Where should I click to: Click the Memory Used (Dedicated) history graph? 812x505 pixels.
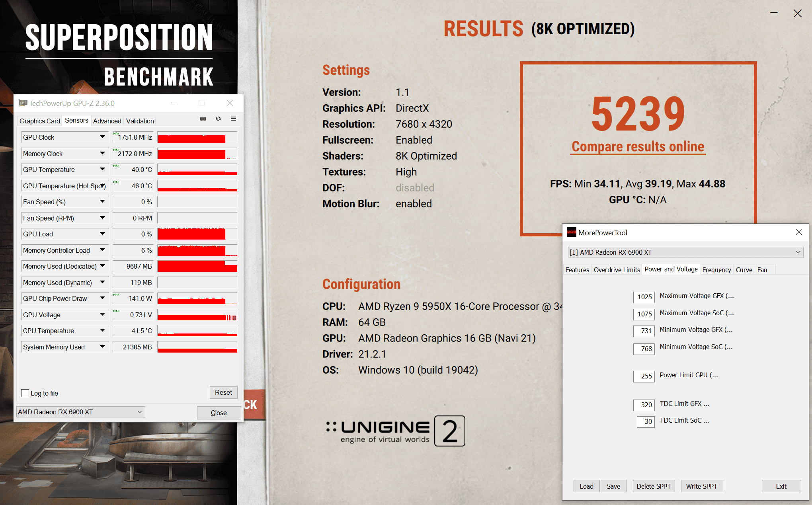pyautogui.click(x=197, y=266)
